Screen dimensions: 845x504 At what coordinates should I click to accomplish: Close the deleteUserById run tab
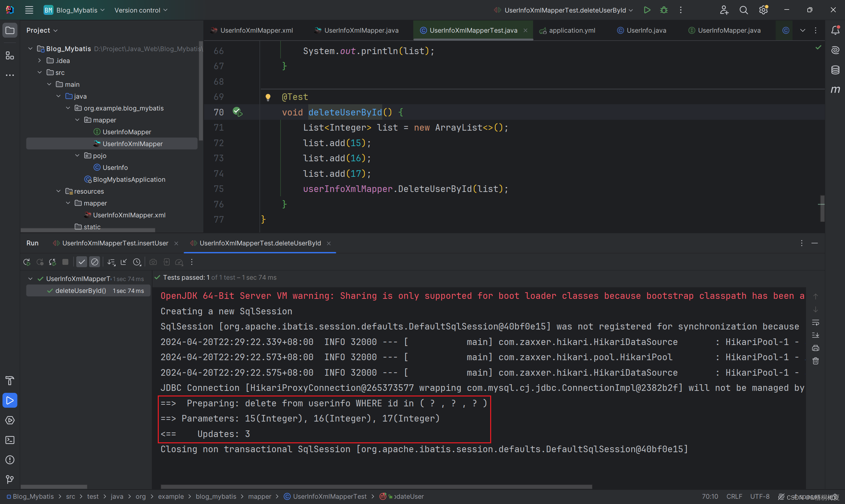point(328,243)
